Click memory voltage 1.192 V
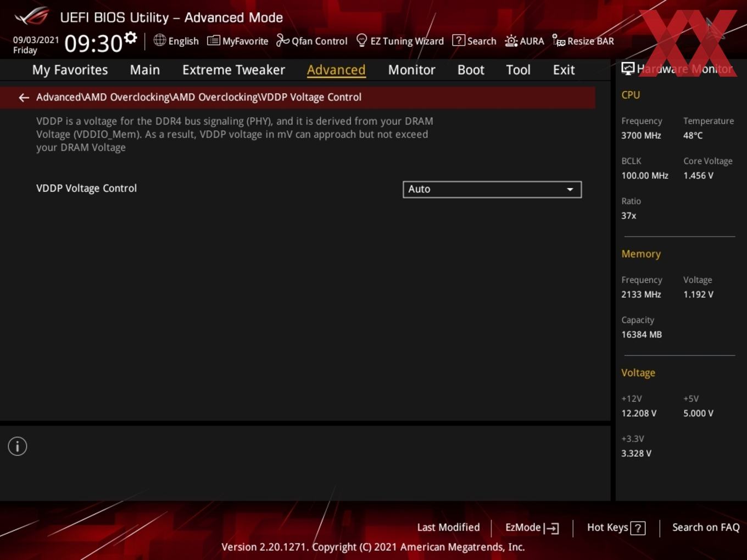 click(x=698, y=294)
